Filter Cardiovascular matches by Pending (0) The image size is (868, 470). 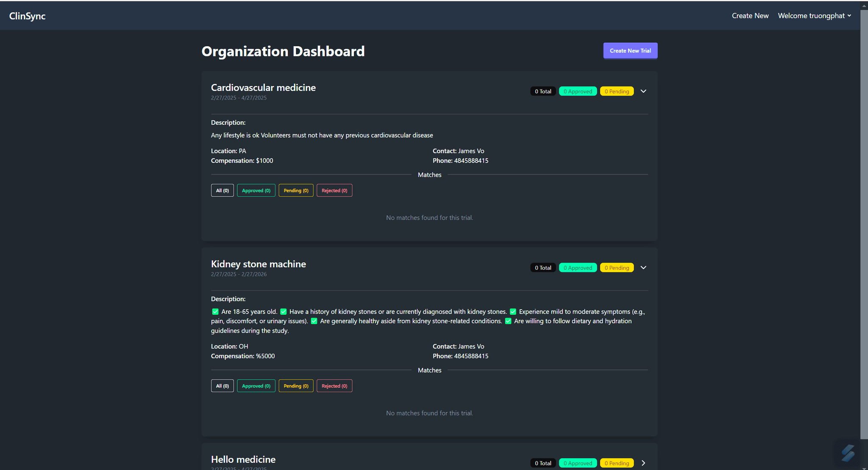pyautogui.click(x=296, y=190)
